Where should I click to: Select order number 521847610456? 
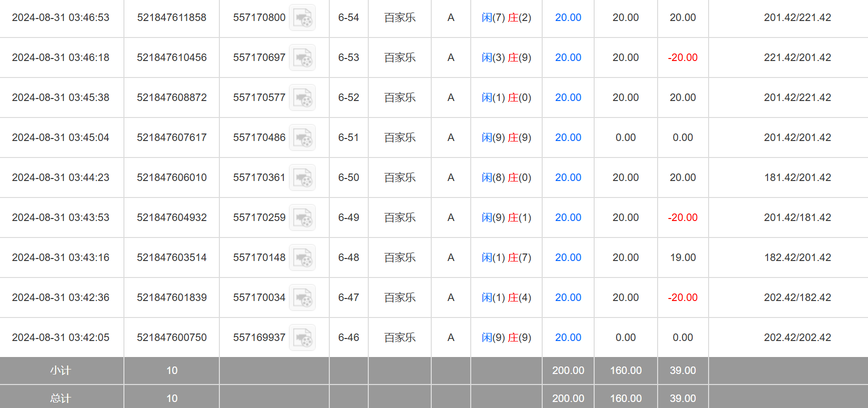171,57
